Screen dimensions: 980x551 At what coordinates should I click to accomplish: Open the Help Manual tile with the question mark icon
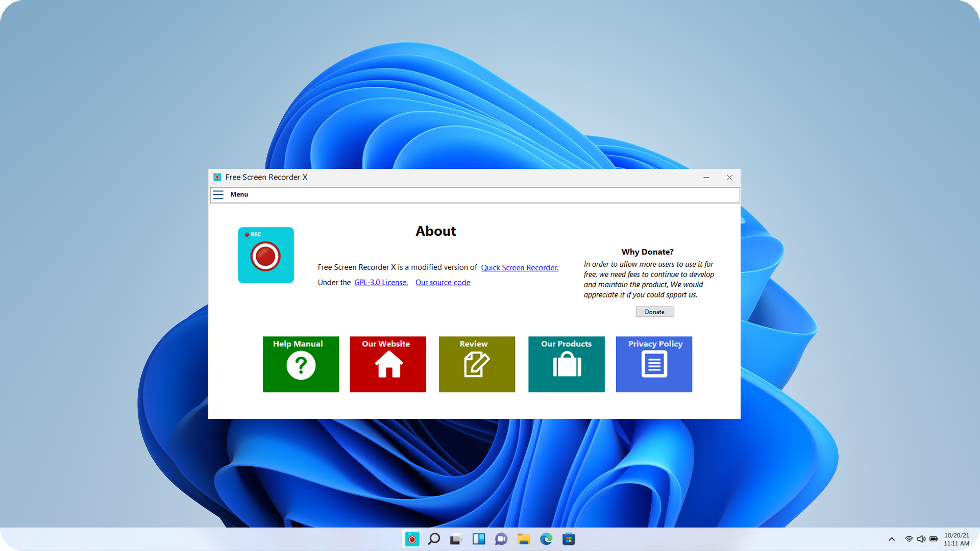click(301, 364)
